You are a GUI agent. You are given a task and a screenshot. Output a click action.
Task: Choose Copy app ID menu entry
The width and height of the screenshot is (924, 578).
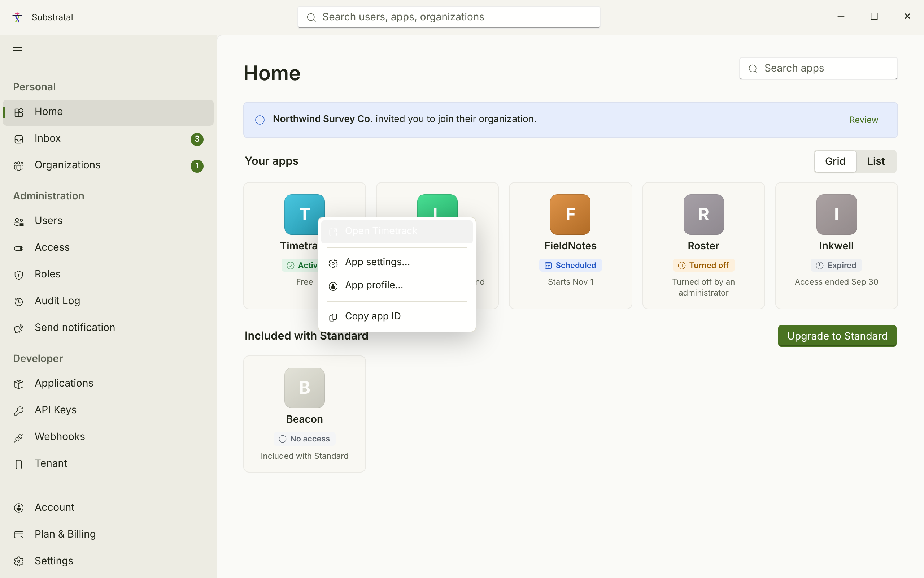coord(397,316)
